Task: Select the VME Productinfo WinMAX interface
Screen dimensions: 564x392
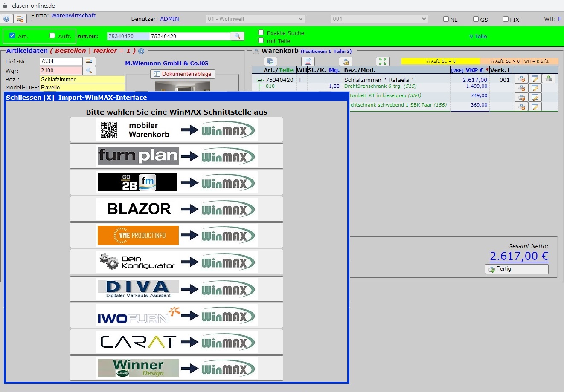Action: (177, 235)
